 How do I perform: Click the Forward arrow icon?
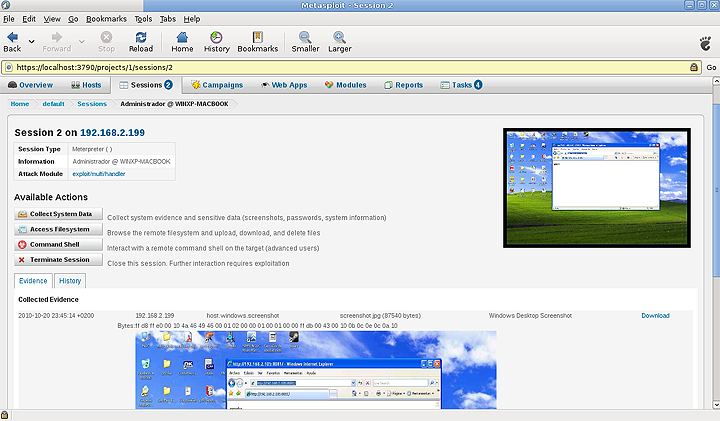56,38
